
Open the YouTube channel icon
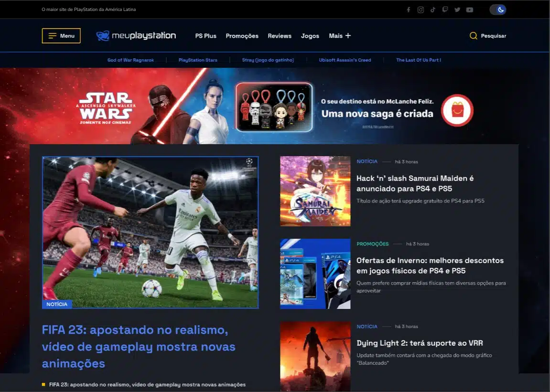[470, 9]
